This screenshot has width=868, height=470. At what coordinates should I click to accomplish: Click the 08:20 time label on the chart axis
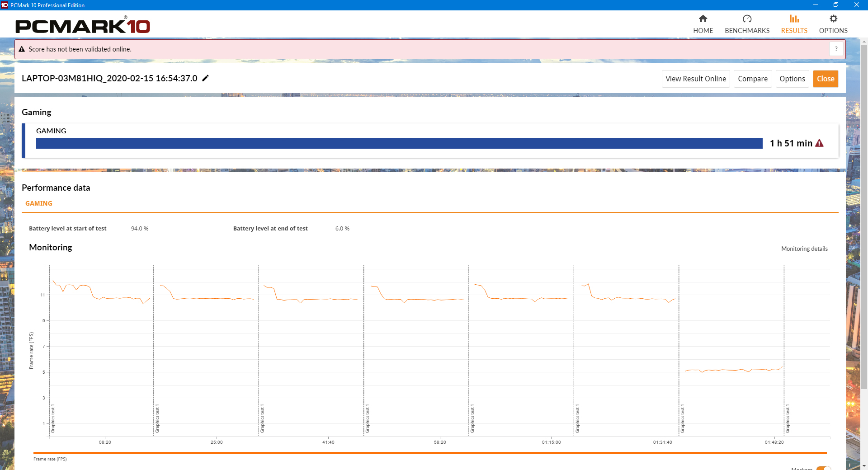105,442
